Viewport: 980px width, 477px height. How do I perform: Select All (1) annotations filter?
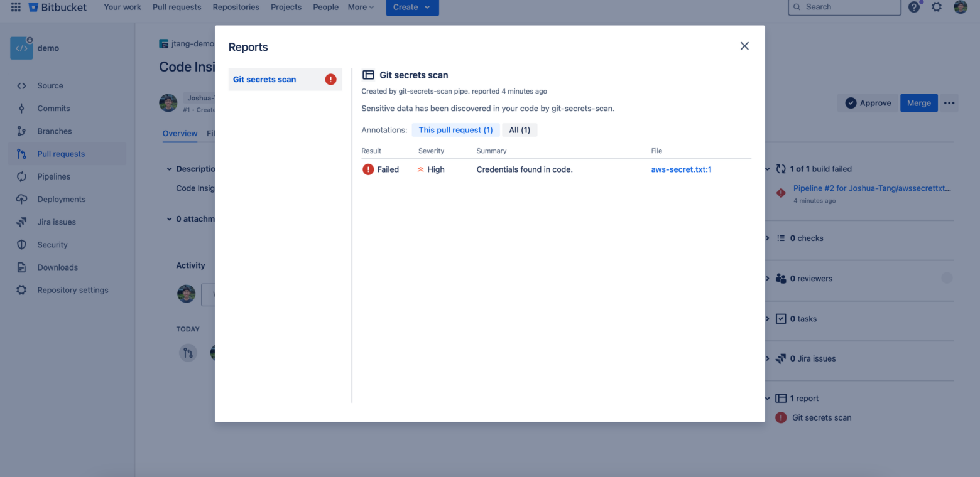click(520, 130)
